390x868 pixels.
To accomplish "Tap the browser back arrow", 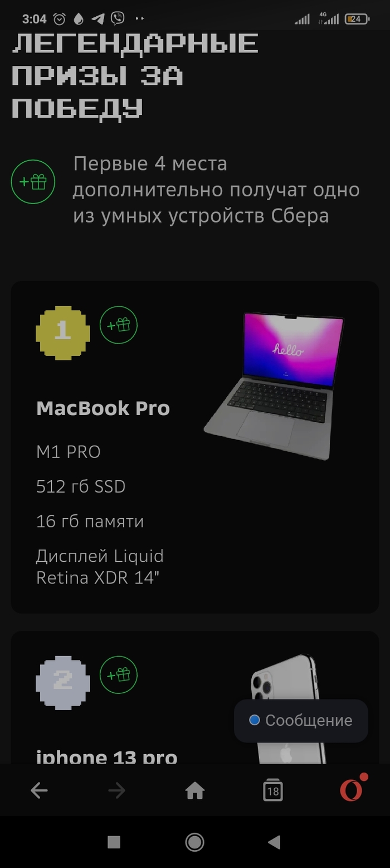I will point(39,790).
